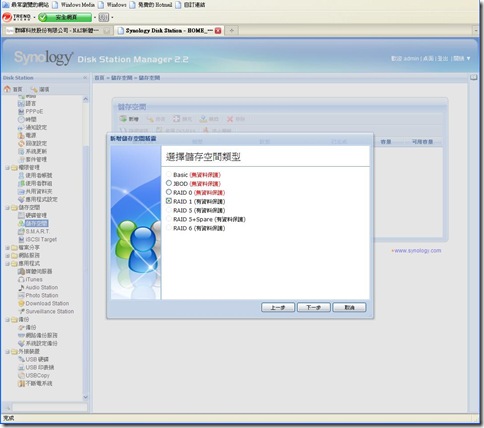Click the green 安全網頁 safe page button
This screenshot has width=484, height=428.
click(65, 17)
